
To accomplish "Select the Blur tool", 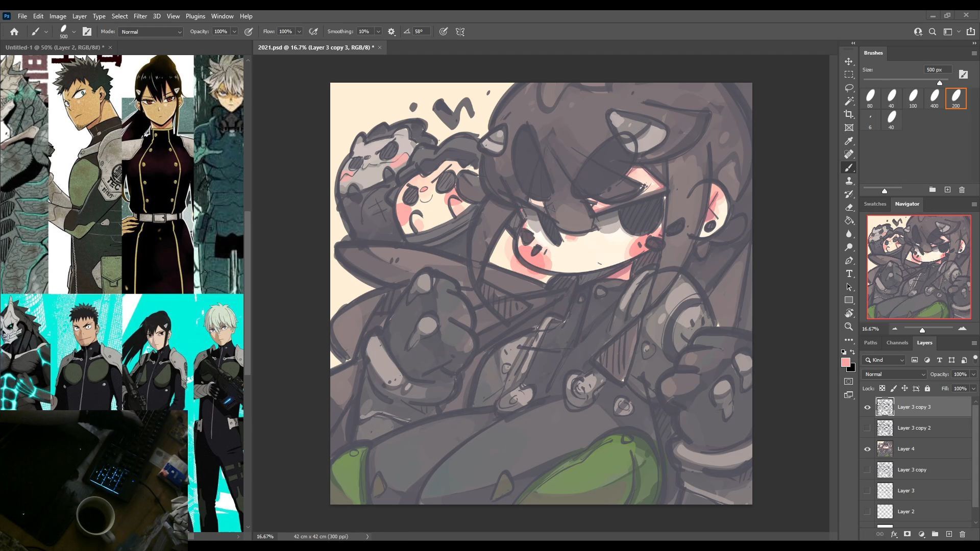I will coord(849,234).
